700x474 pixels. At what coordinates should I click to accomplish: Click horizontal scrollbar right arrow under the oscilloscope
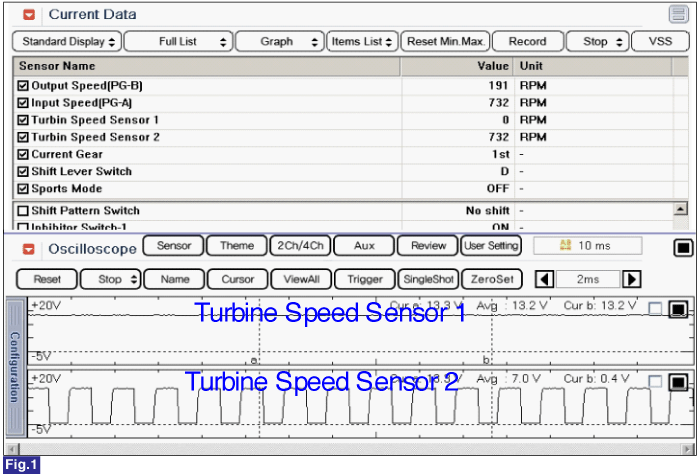[x=687, y=449]
